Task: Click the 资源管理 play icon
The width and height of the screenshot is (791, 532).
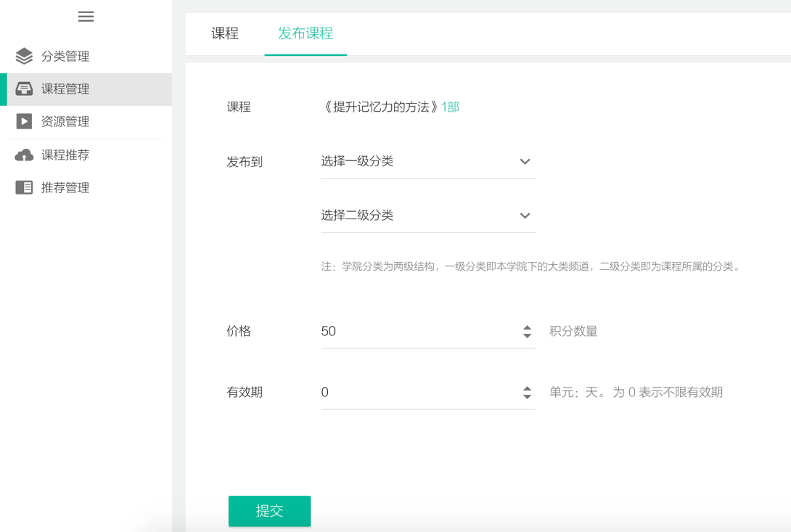Action: (x=24, y=121)
